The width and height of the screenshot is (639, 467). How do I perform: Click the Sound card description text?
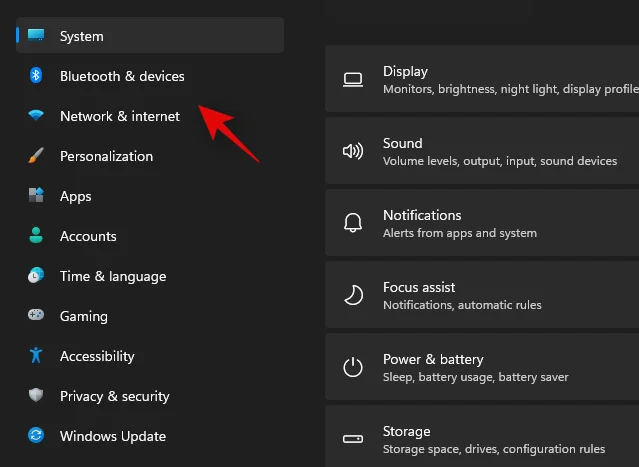click(500, 161)
